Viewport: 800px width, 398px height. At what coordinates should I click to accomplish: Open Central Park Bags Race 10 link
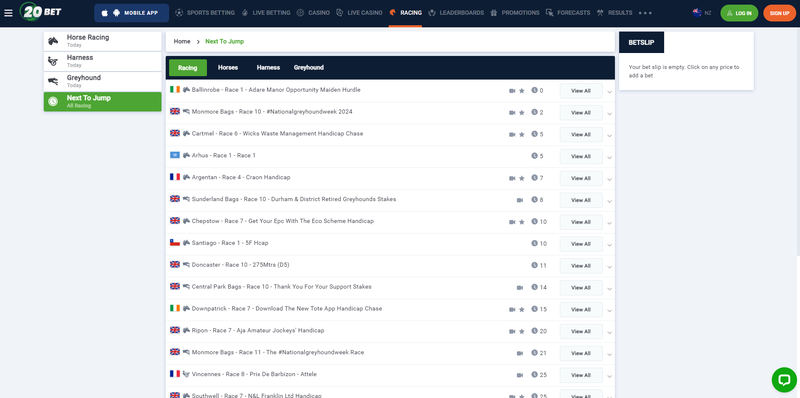[x=282, y=287]
